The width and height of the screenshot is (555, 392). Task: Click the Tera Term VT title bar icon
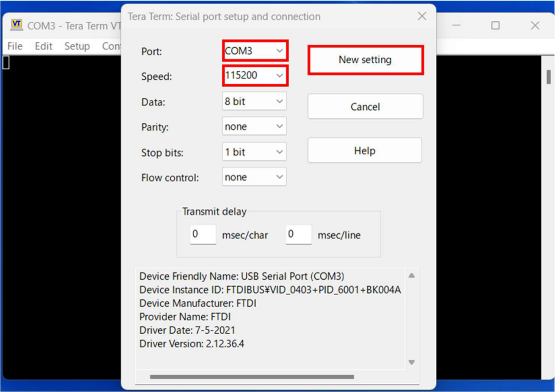tap(16, 25)
